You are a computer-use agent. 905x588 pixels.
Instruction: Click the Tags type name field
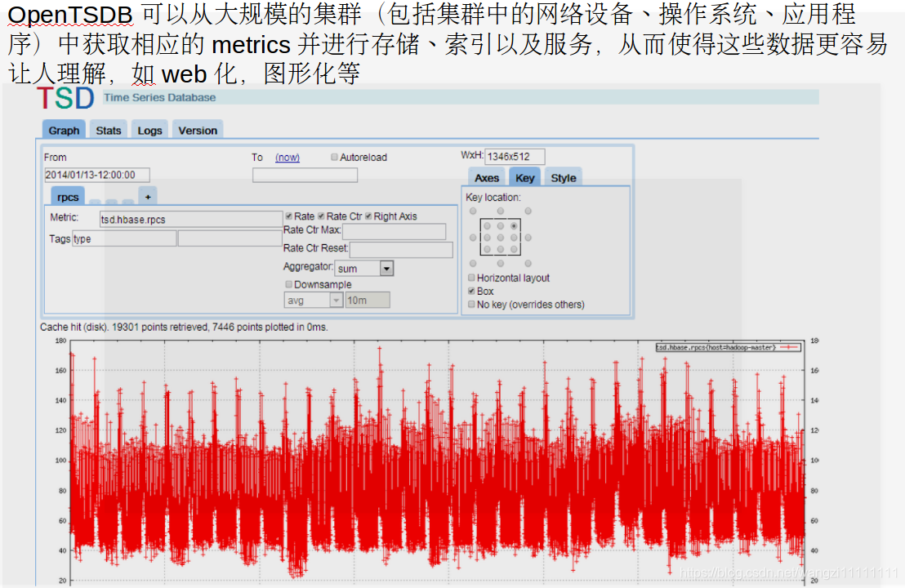point(124,239)
